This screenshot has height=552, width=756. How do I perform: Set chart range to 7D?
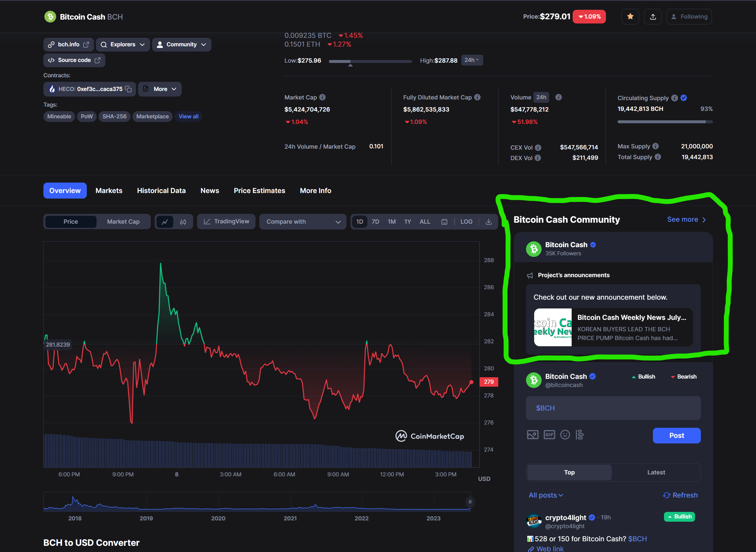coord(376,222)
